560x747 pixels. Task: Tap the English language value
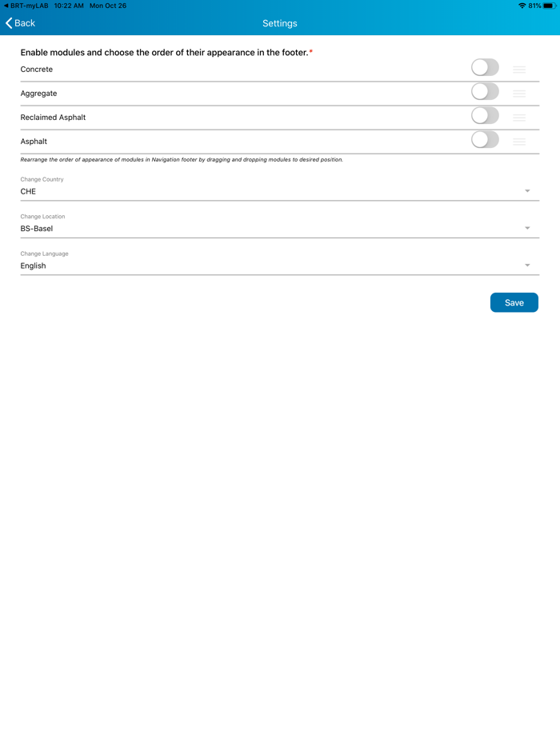click(x=33, y=266)
